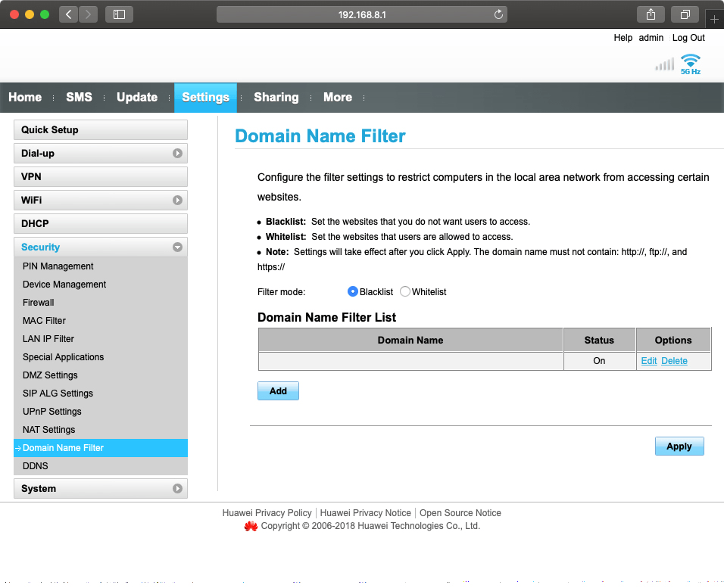Open a new tab with plus icon
This screenshot has height=588, width=724.
click(x=714, y=19)
